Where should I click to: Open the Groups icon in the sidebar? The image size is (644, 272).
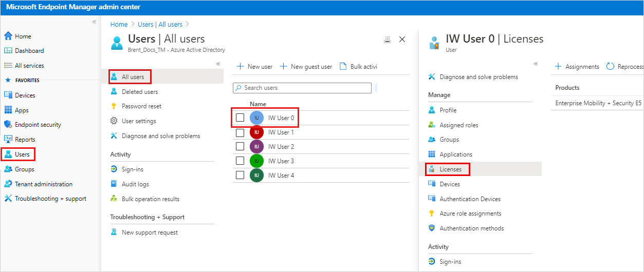point(8,169)
